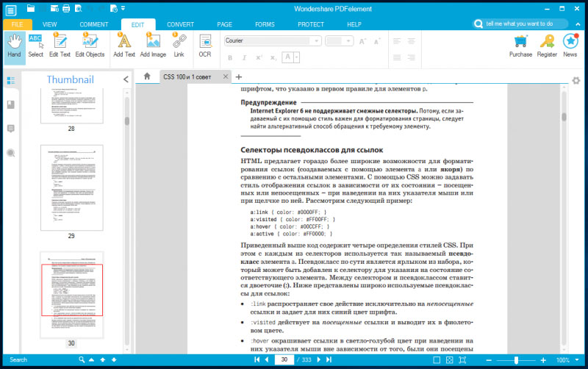Activate the Select text tool
Viewport: 588px width, 369px height.
click(35, 46)
